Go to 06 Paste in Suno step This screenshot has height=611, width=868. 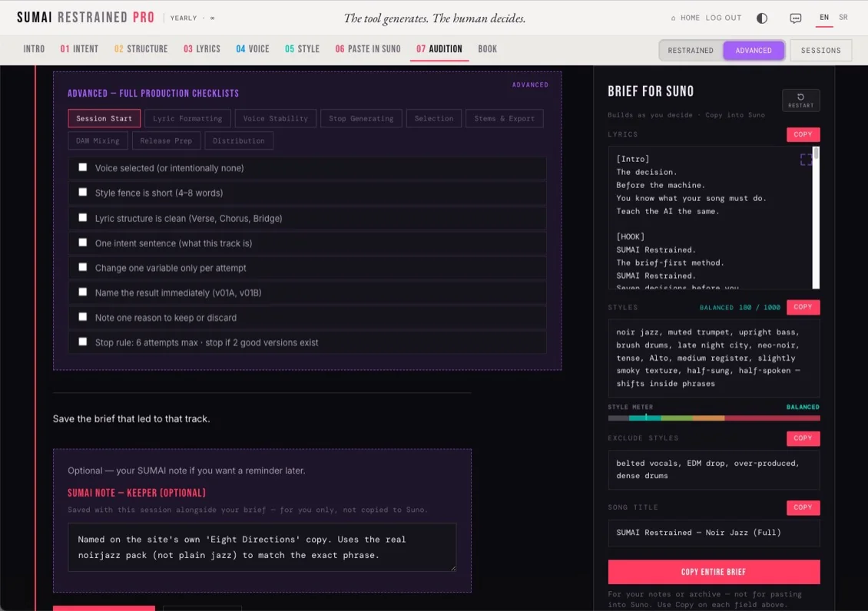pyautogui.click(x=368, y=49)
